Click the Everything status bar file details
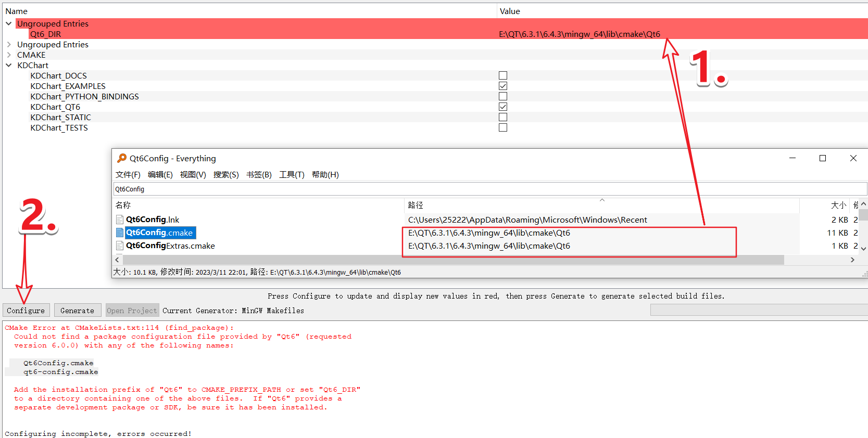868x438 pixels. (257, 272)
